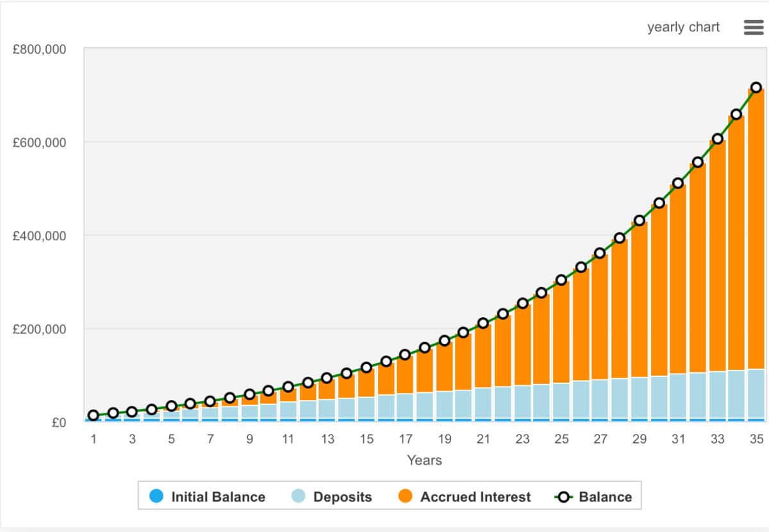769x532 pixels.
Task: Click the 'Years' x-axis title
Action: [x=424, y=460]
